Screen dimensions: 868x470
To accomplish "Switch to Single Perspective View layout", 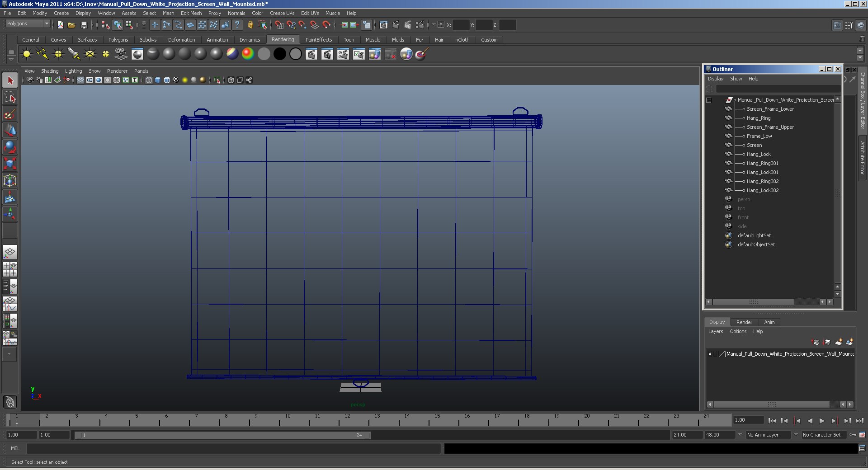I will 10,252.
